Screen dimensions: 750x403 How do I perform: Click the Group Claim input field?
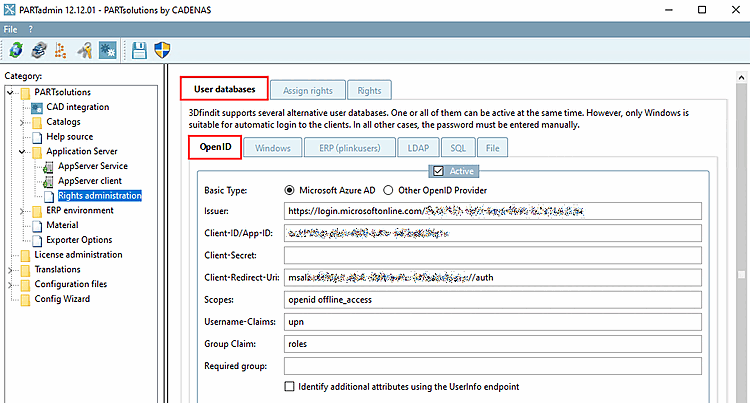[x=493, y=344]
